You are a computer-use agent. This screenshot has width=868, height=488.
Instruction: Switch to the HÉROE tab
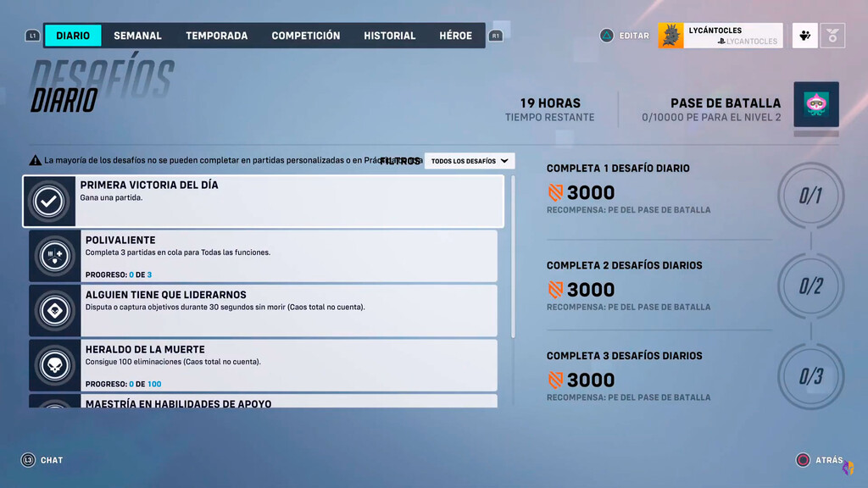(x=456, y=35)
